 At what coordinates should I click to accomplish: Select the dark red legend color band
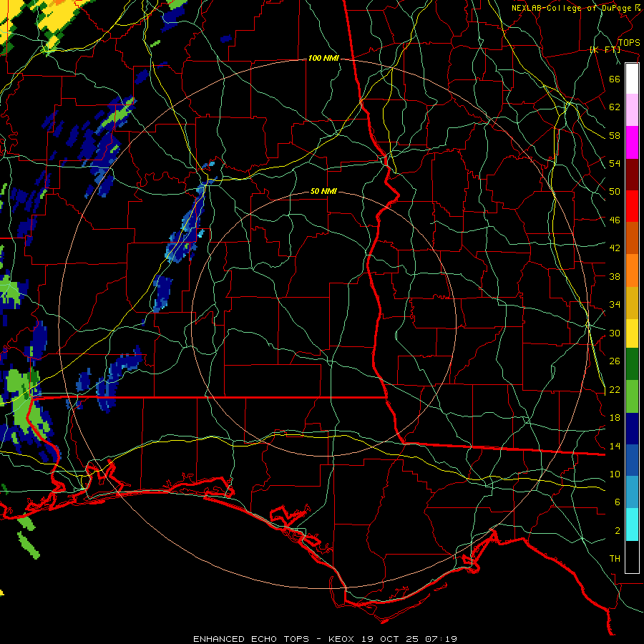point(632,175)
